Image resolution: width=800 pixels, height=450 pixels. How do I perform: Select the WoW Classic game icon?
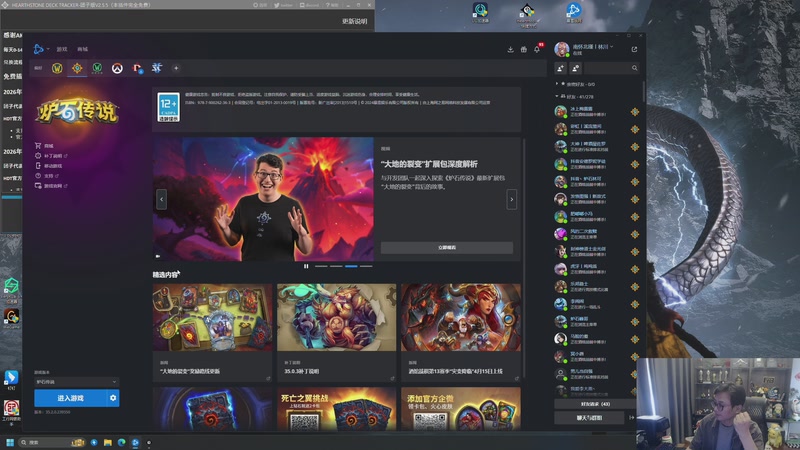97,68
